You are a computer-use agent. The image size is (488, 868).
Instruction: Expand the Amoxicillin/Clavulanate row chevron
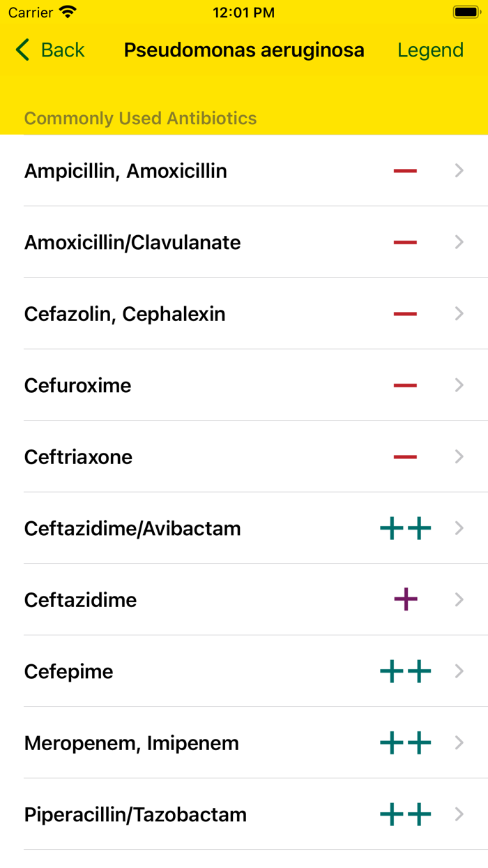[459, 242]
